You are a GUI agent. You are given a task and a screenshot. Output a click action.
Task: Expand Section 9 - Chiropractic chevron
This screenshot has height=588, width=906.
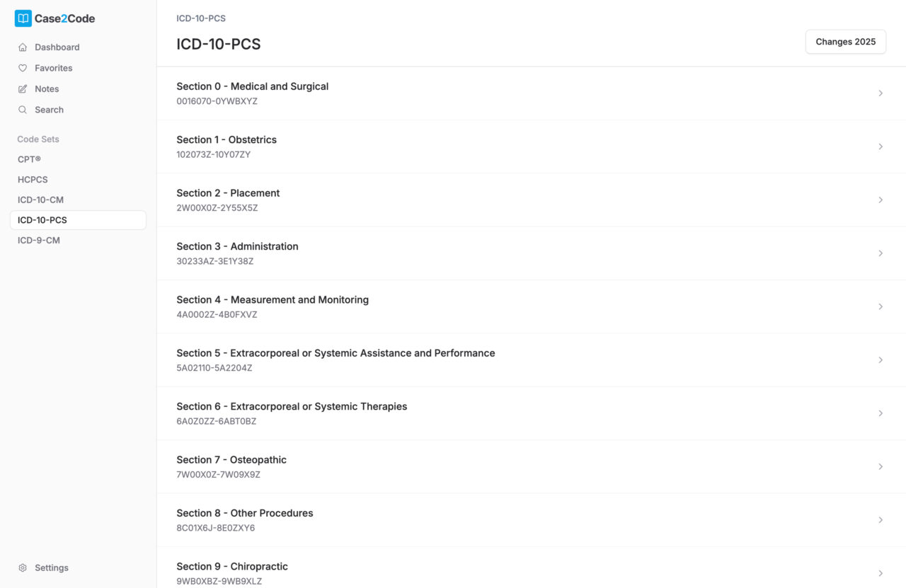coord(881,573)
